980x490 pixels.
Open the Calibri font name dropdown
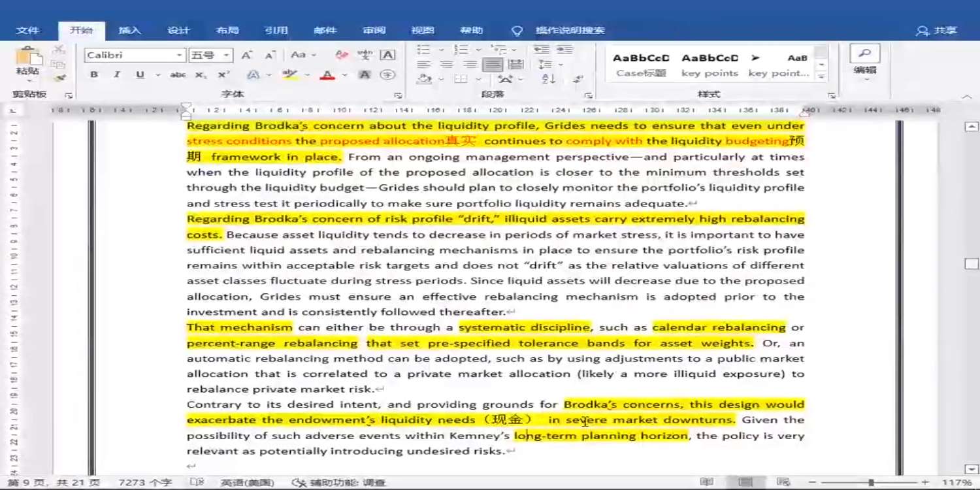tap(179, 56)
